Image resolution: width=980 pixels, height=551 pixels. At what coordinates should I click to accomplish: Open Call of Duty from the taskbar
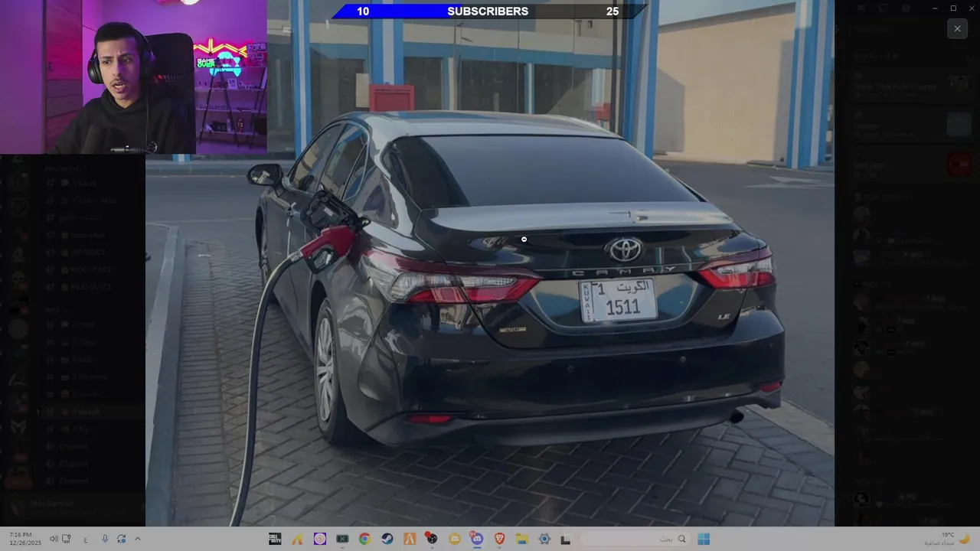tap(275, 539)
